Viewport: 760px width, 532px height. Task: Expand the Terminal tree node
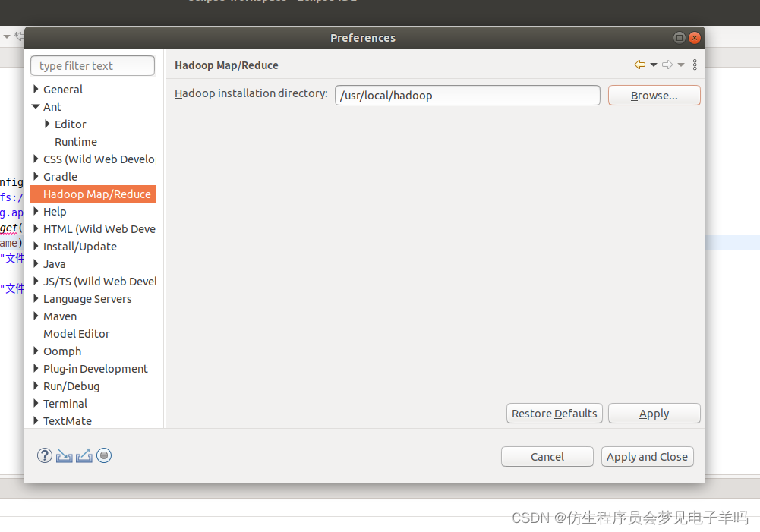(x=36, y=403)
